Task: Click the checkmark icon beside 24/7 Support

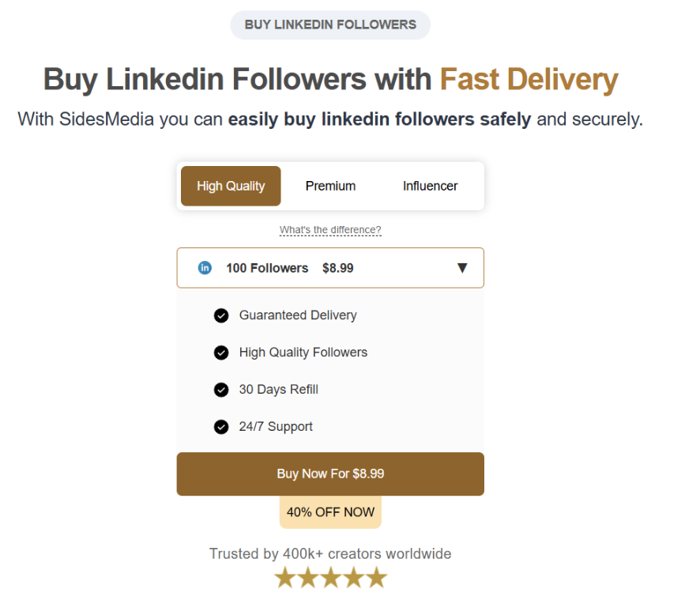Action: click(x=221, y=427)
